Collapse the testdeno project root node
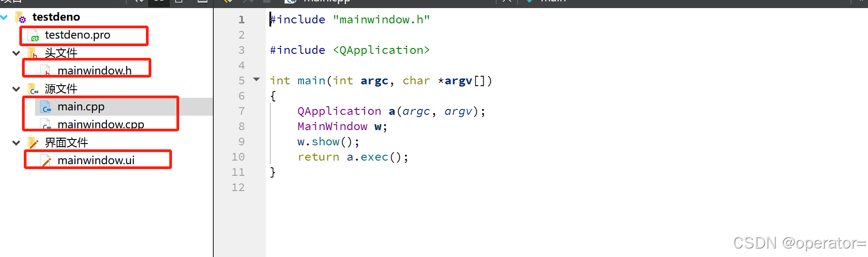Screen dimensions: 868x257 click(4, 17)
